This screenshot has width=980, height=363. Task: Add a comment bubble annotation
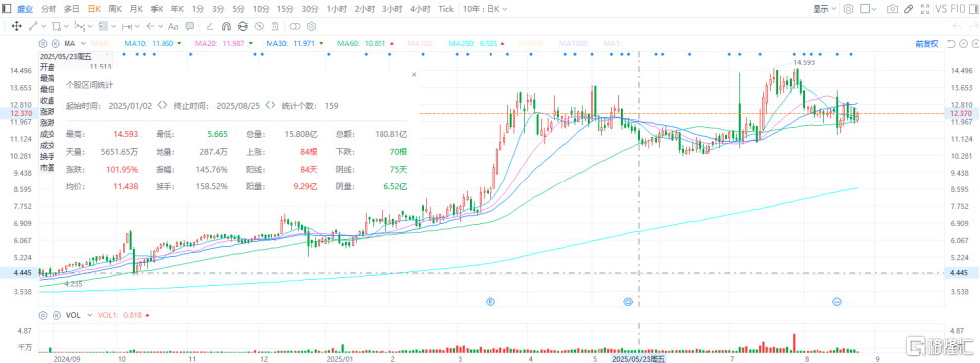190,27
